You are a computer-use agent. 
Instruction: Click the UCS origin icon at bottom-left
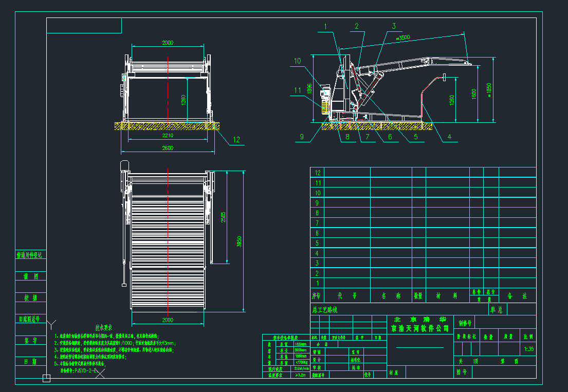pos(46,379)
